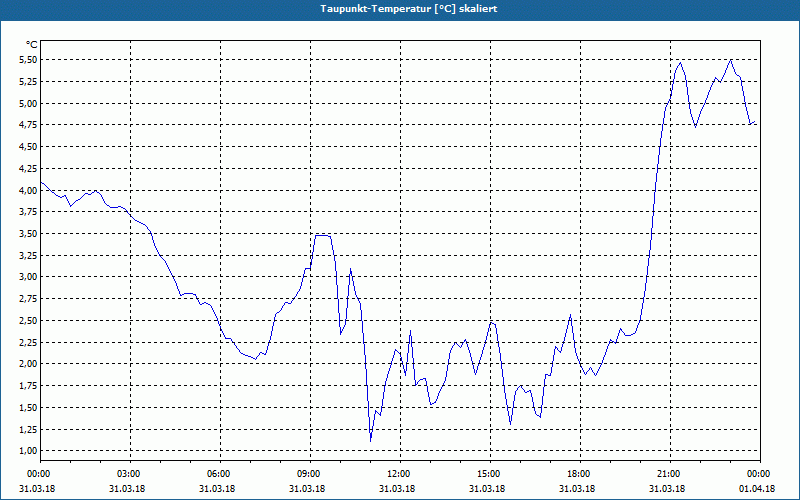800x500 pixels.
Task: Click the 21:00 time label
Action: (670, 473)
